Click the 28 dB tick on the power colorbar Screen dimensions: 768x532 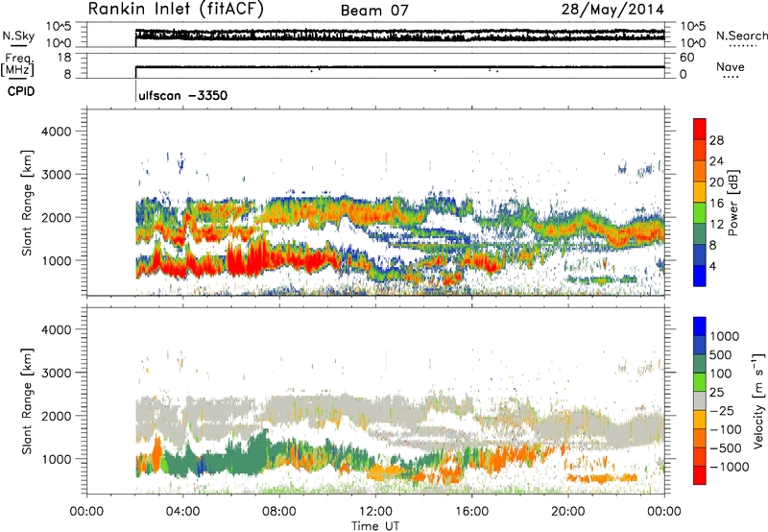coord(716,140)
